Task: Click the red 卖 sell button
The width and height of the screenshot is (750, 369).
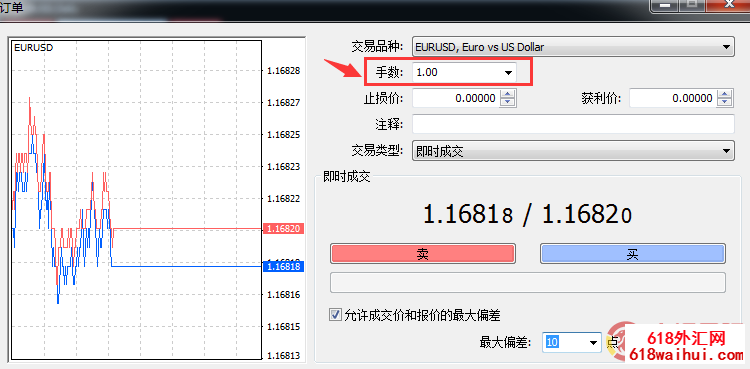Action: pyautogui.click(x=423, y=254)
